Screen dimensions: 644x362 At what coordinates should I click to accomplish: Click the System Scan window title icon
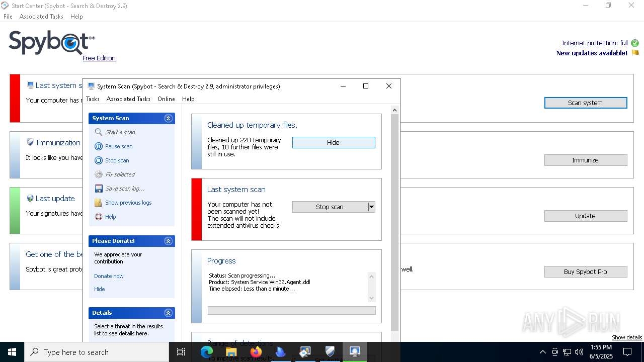click(91, 86)
